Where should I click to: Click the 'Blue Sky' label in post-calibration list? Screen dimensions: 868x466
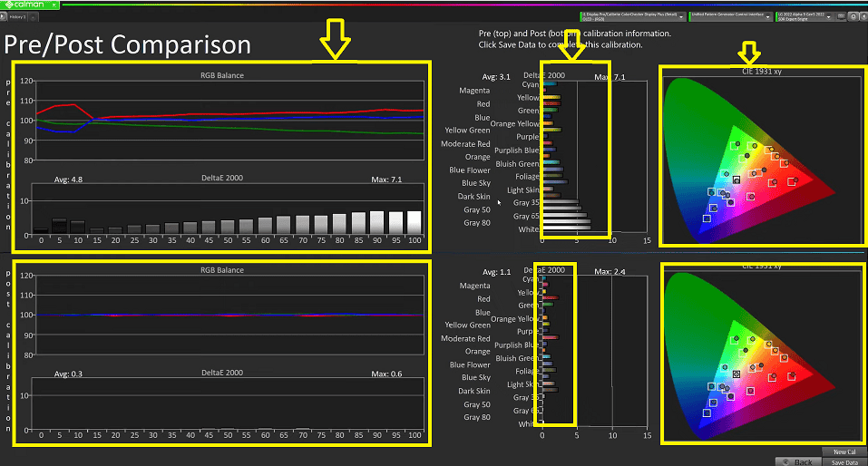pos(476,377)
